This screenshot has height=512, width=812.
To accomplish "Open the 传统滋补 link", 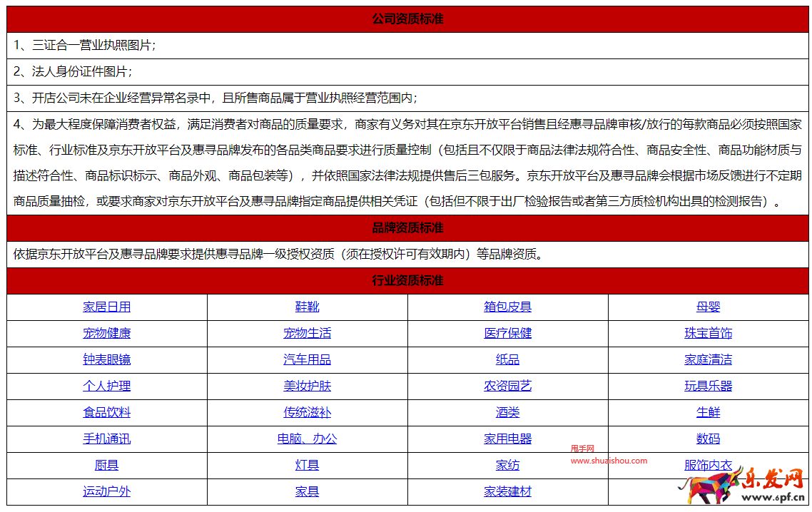I will click(307, 413).
